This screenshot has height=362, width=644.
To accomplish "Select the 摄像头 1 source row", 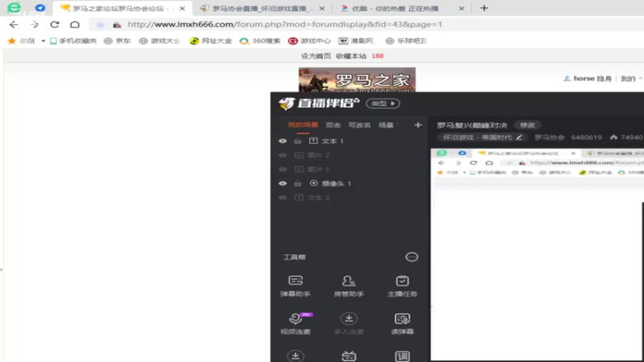I will pyautogui.click(x=349, y=183).
